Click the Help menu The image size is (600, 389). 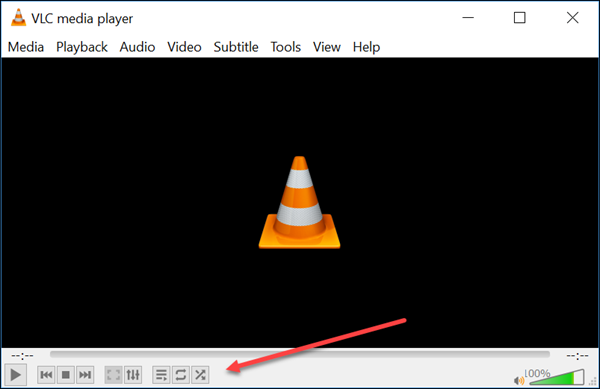[x=367, y=47]
